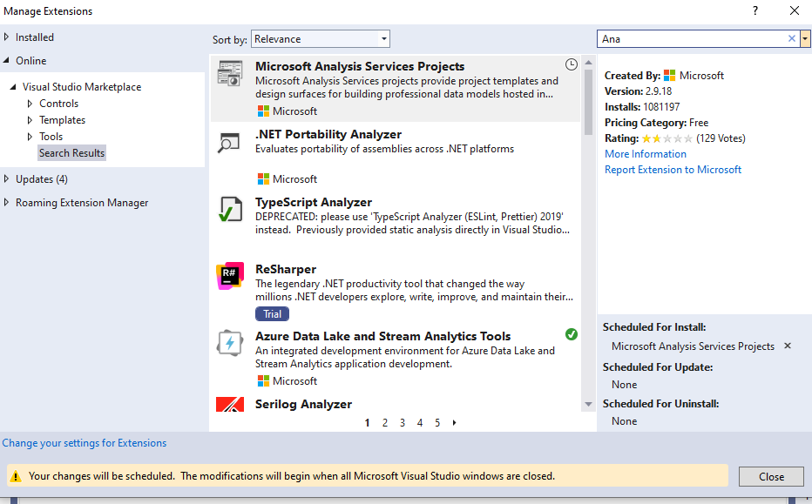Click the Scheduled For Update heading

[658, 366]
